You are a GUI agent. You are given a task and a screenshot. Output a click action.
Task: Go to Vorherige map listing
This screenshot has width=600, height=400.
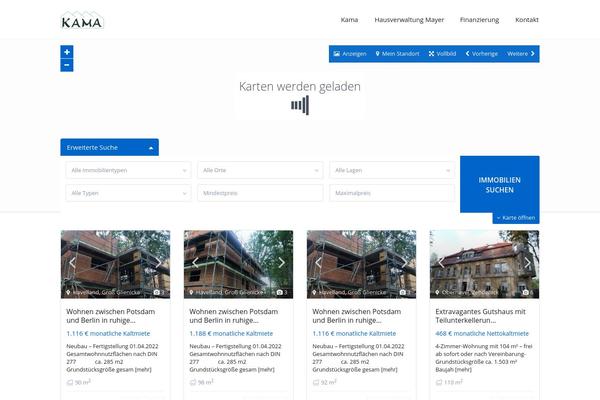pyautogui.click(x=482, y=54)
